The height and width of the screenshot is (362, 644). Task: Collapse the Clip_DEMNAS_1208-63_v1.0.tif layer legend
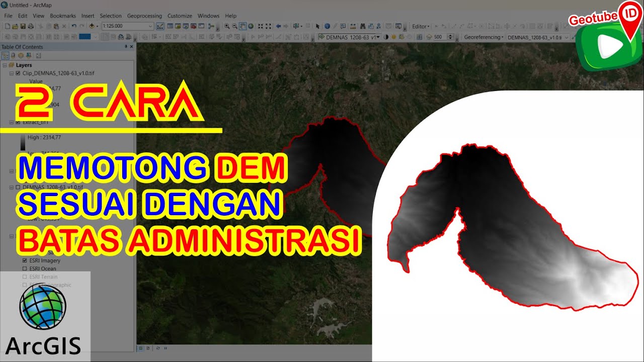pyautogui.click(x=12, y=73)
